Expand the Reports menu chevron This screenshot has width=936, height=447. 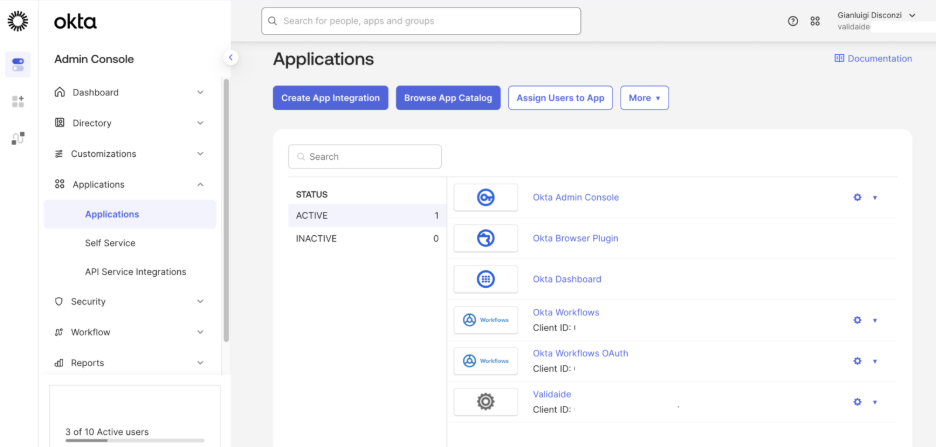pyautogui.click(x=201, y=363)
